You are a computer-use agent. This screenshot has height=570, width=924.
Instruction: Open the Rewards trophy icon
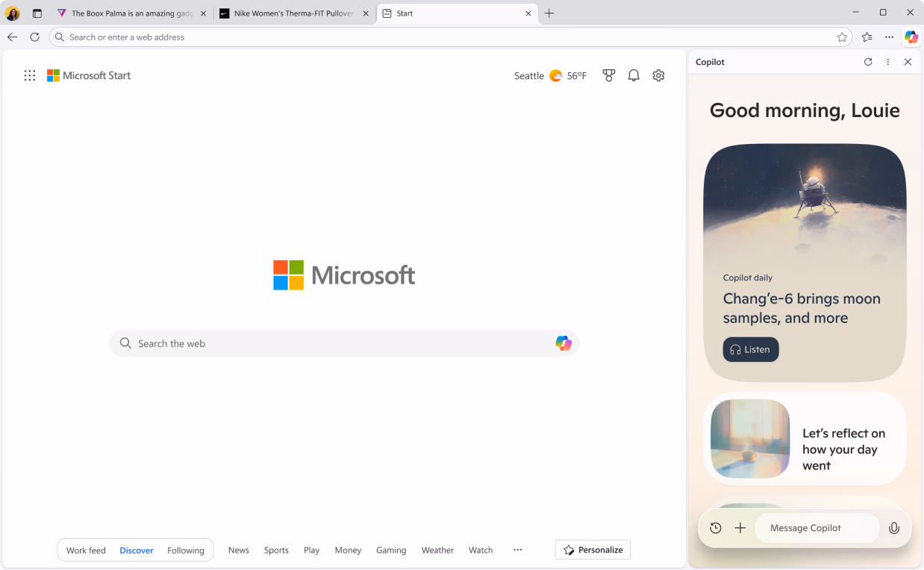coord(609,75)
